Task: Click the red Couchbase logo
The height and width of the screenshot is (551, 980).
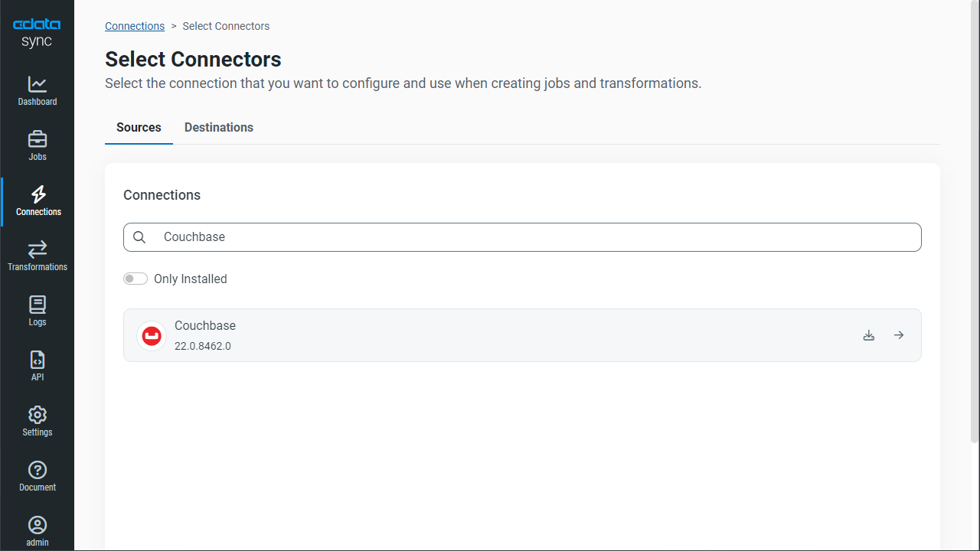Action: tap(152, 335)
